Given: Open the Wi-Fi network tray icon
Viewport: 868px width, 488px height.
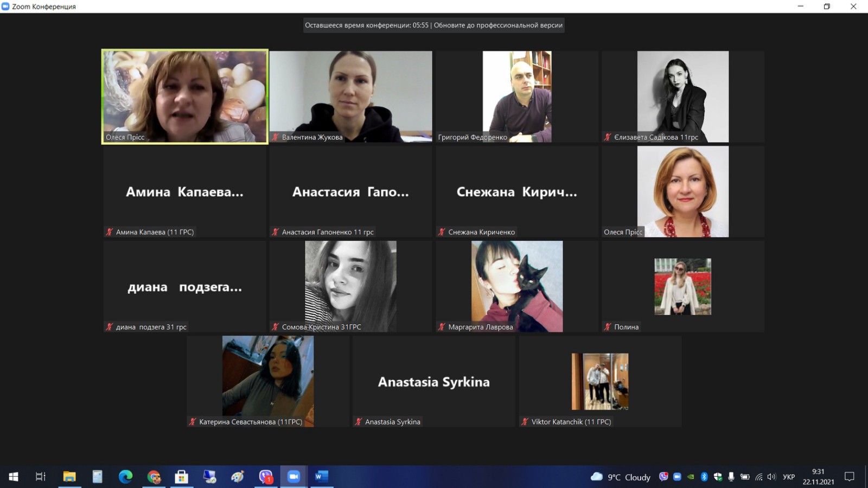Looking at the screenshot, I should click(759, 477).
